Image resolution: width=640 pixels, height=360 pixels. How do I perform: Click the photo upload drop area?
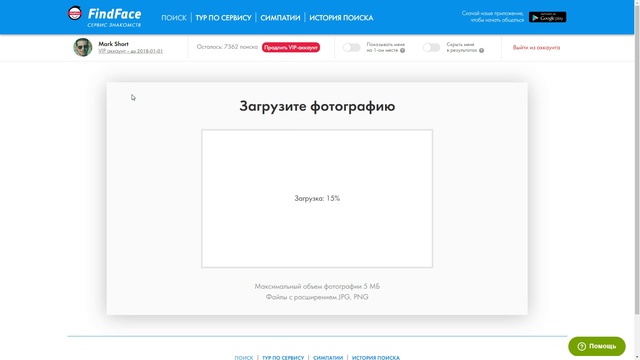coord(317,198)
